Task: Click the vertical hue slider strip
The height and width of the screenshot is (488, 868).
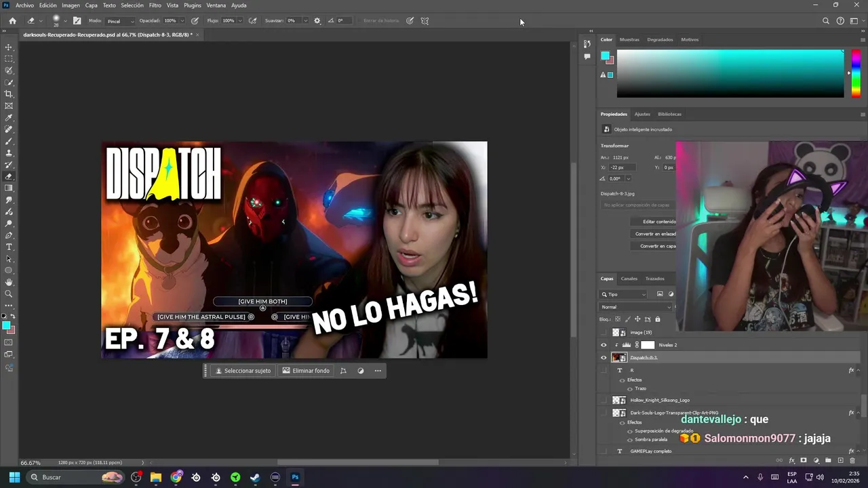Action: (856, 73)
